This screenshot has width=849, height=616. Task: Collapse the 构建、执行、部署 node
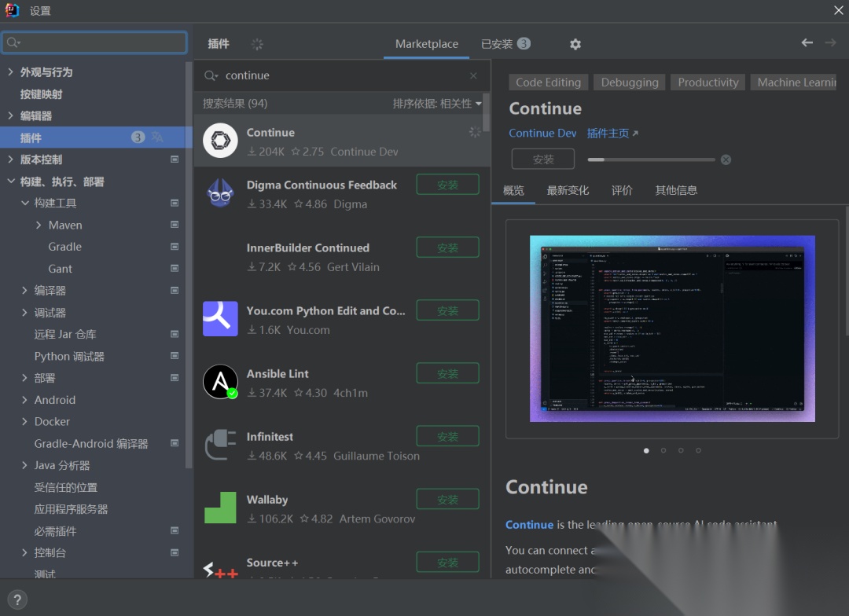click(x=10, y=181)
